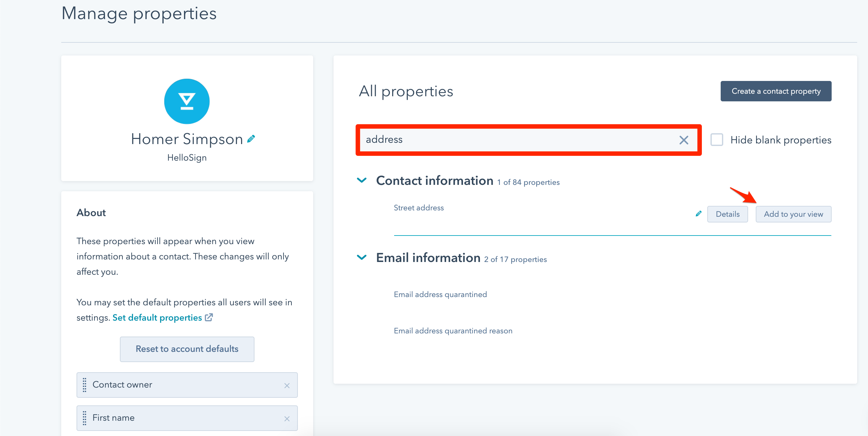Select the Street address property
Viewport: 868px width, 436px height.
(418, 208)
